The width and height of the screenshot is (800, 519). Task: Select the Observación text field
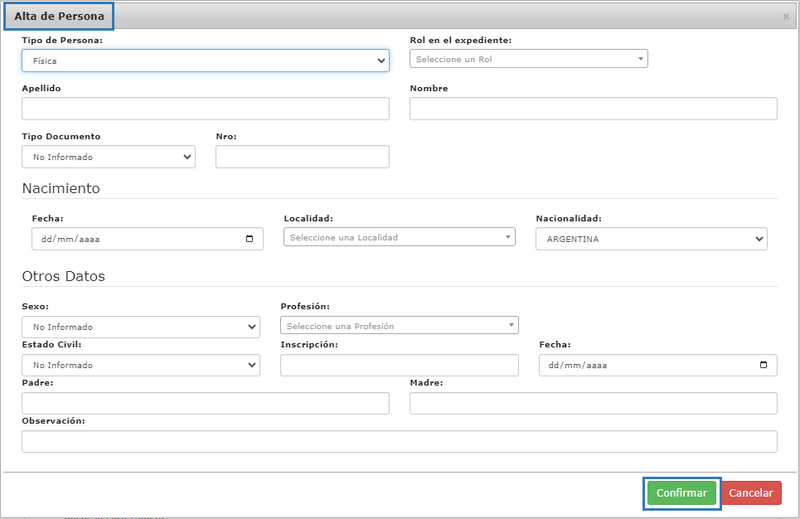pos(399,441)
